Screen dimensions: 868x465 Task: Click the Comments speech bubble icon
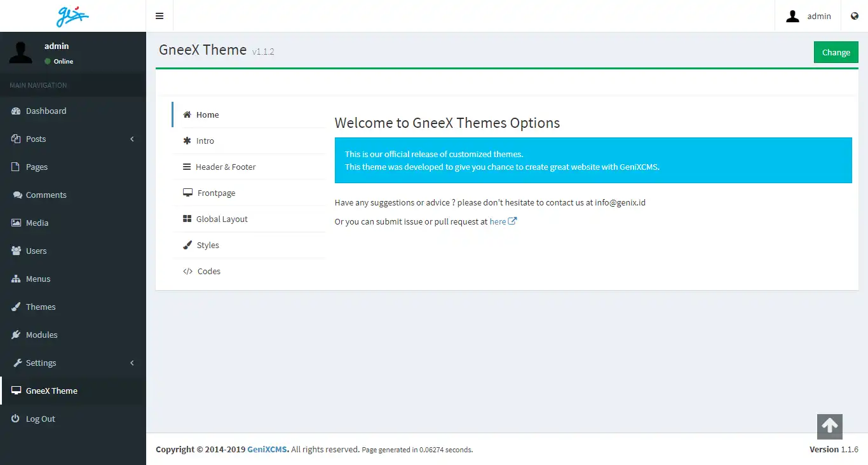17,195
